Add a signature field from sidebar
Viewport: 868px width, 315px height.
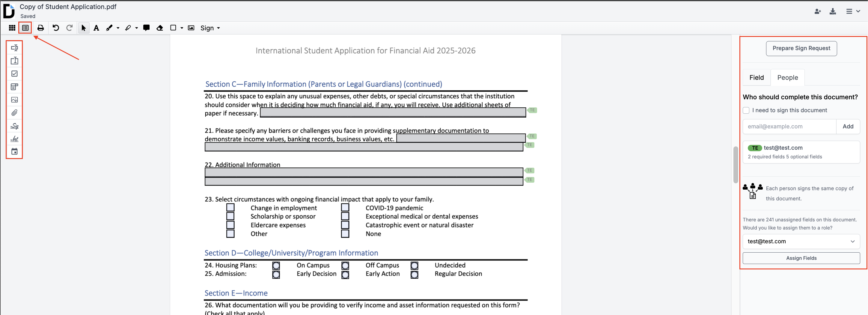coord(14,126)
